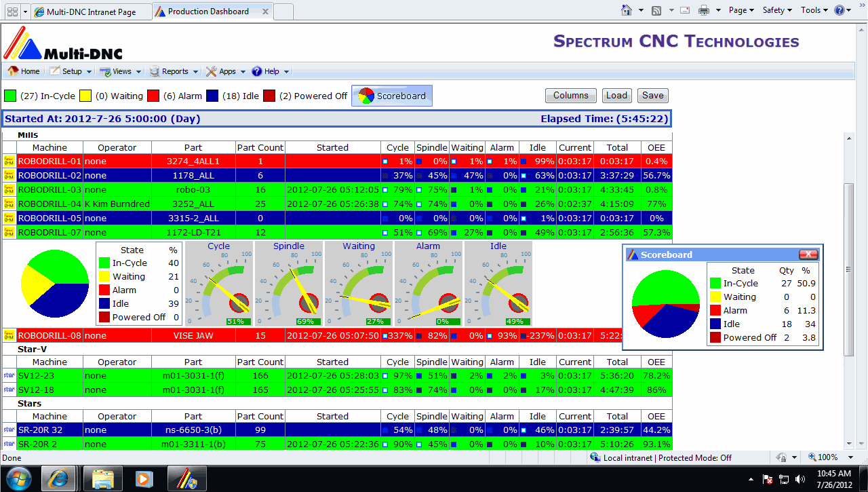Click the Windows Start button
This screenshot has width=868, height=492.
point(18,478)
